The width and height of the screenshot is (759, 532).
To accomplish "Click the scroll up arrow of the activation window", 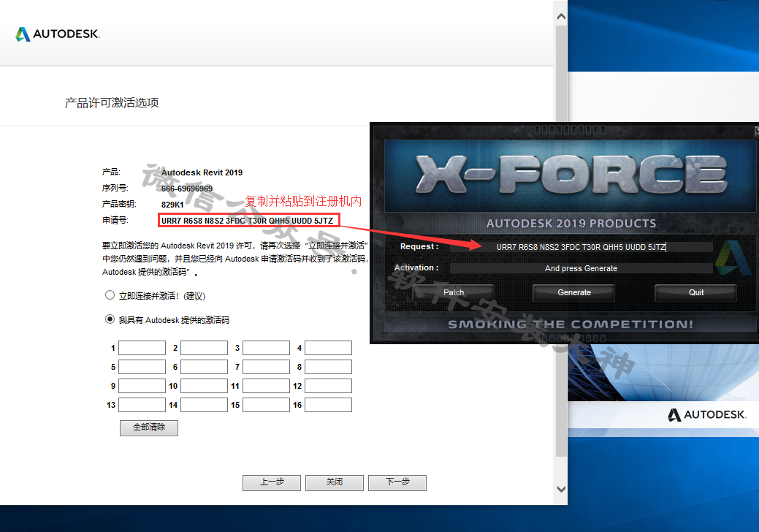I will click(561, 17).
